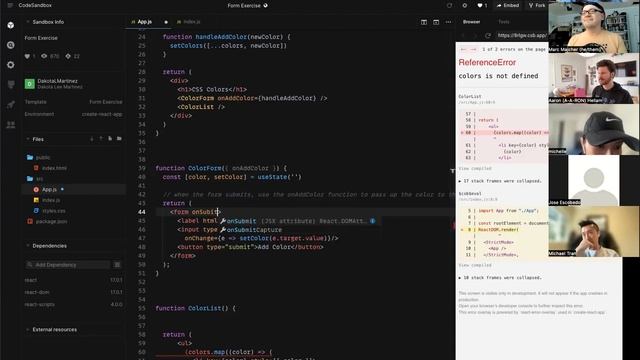Image resolution: width=640 pixels, height=360 pixels.
Task: Open the CodeSandbox hamburger menu
Action: tap(10, 5)
